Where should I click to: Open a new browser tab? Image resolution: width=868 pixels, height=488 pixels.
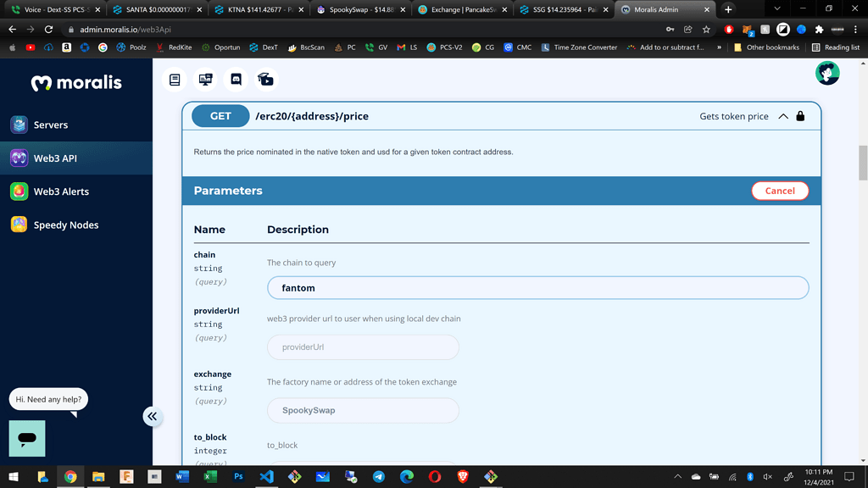click(x=728, y=9)
